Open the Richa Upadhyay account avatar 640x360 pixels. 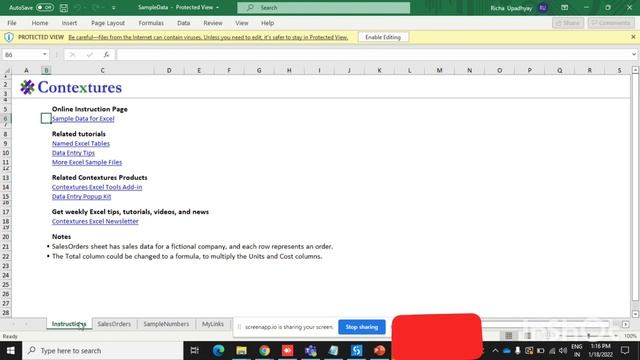pyautogui.click(x=543, y=7)
